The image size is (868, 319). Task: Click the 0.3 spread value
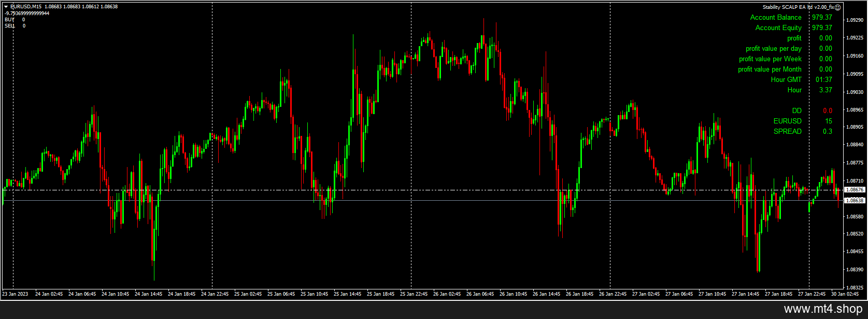tap(828, 131)
